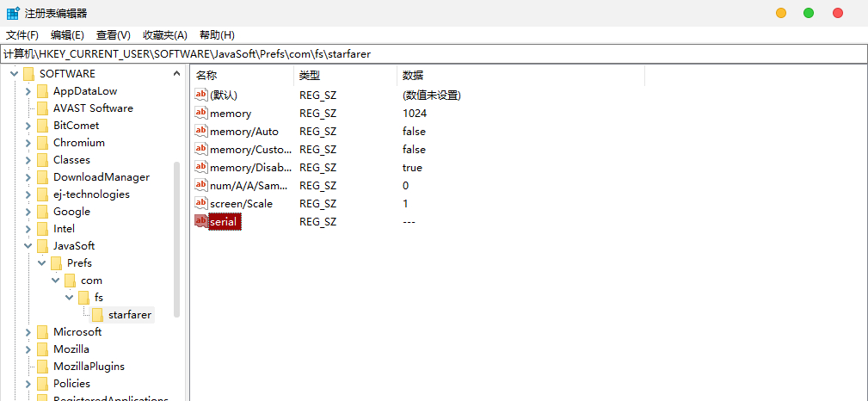Select the SOFTWARE folder icon

(x=28, y=74)
